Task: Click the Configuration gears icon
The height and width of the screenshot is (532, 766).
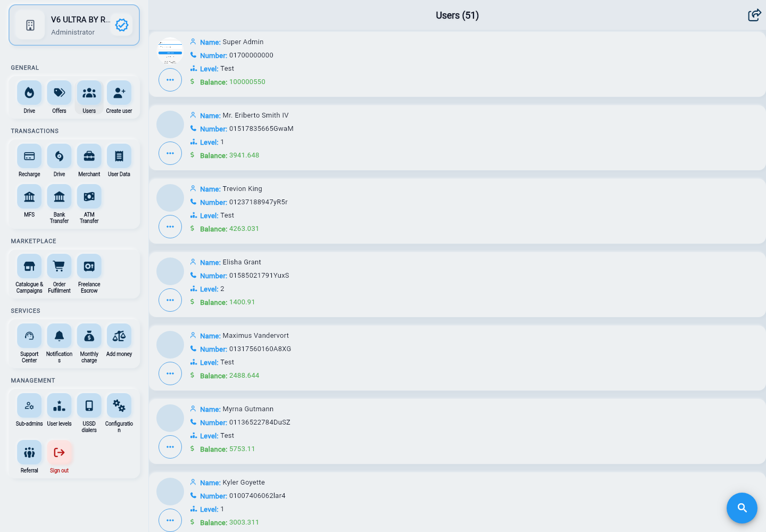Action: (x=119, y=406)
